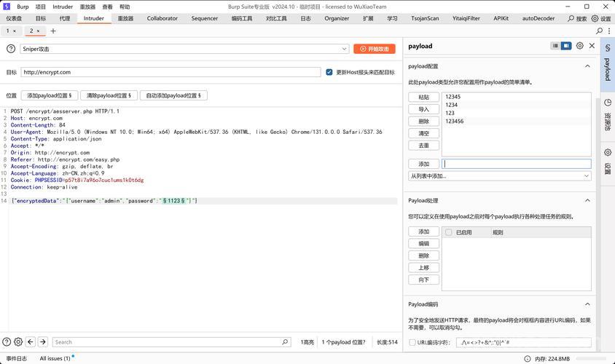
Task: Open add-from-list dropdown
Action: 500,176
